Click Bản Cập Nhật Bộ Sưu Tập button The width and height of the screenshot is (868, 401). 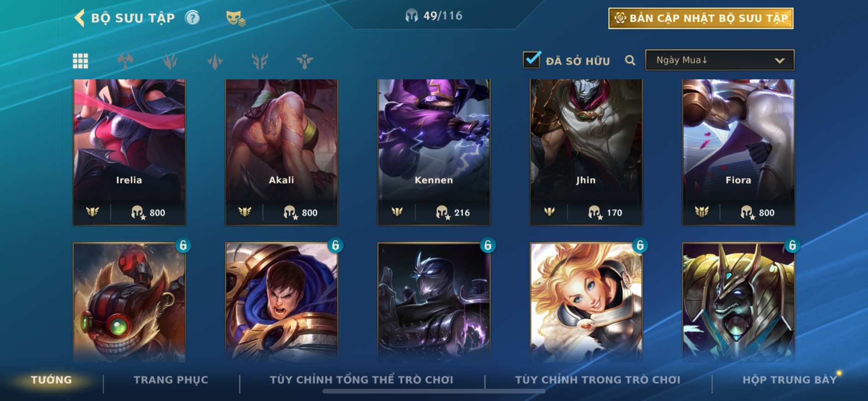pos(701,18)
